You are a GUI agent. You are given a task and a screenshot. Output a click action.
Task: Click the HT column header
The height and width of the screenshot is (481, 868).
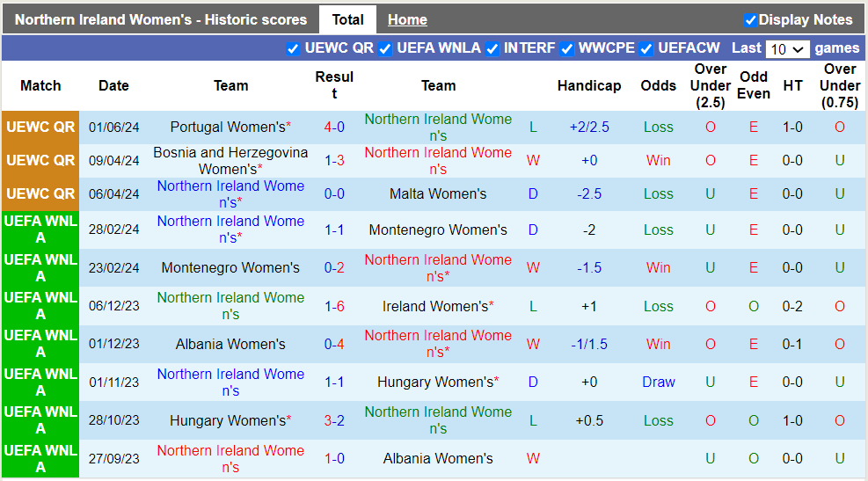coord(792,86)
